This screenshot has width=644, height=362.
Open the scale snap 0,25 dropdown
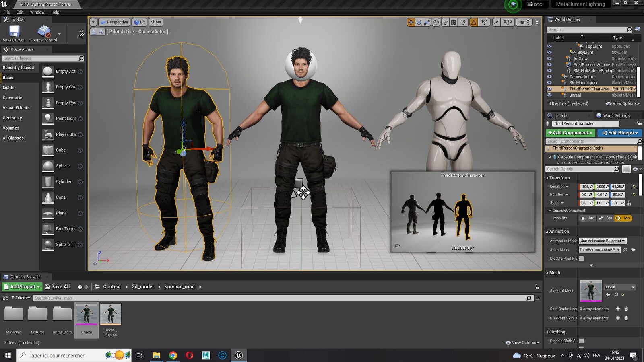point(508,22)
